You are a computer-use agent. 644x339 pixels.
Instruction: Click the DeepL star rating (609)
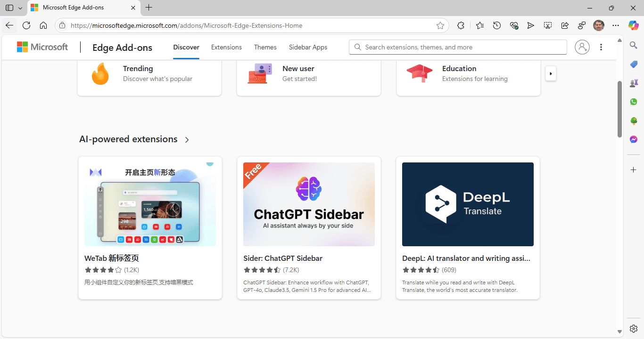[429, 270]
